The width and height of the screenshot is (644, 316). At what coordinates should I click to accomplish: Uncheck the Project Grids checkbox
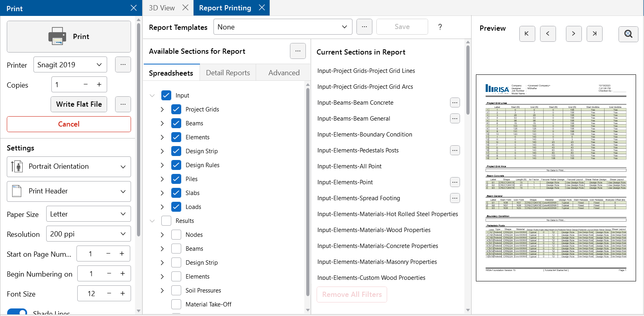(176, 109)
